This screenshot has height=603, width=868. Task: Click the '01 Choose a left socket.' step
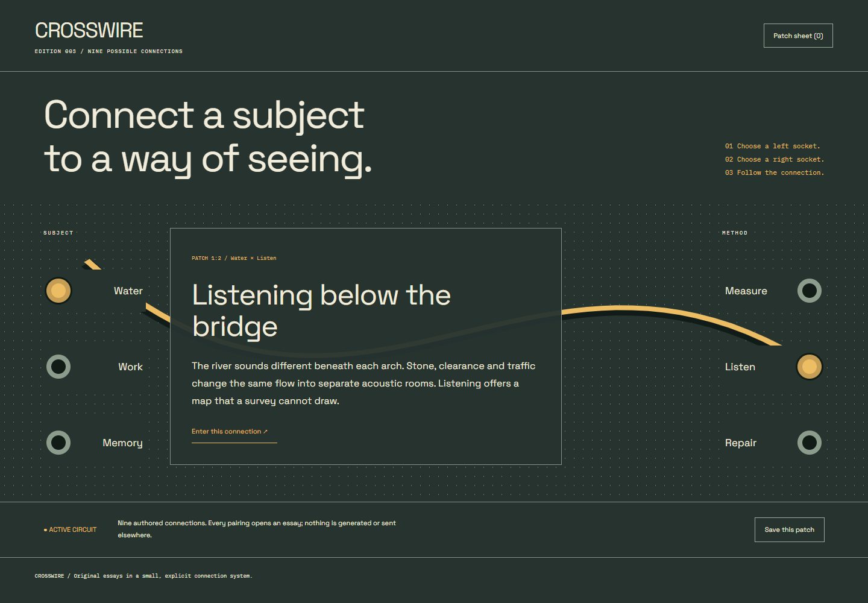(773, 146)
